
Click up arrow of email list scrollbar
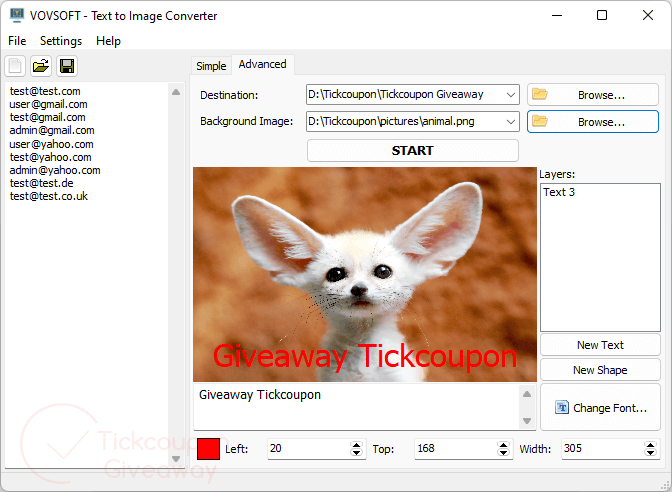176,92
